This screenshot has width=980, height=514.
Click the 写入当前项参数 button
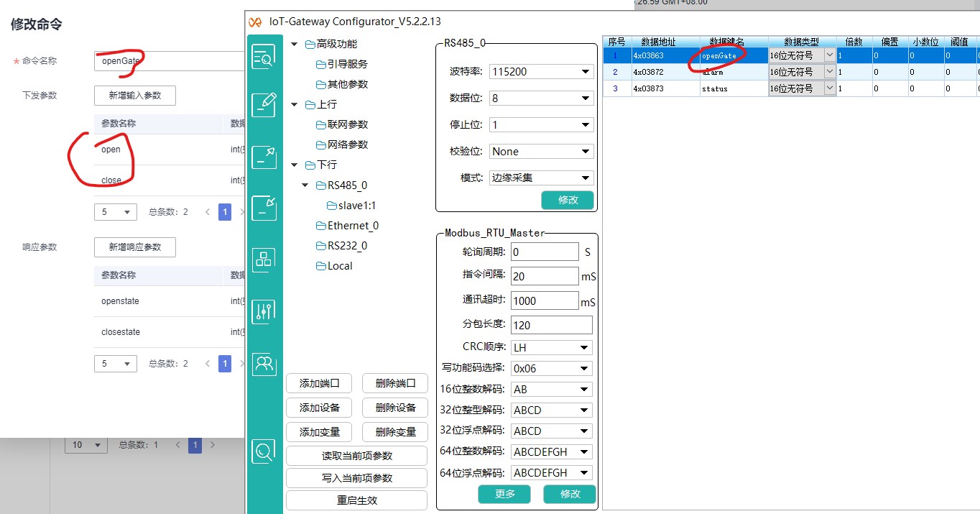pos(357,478)
